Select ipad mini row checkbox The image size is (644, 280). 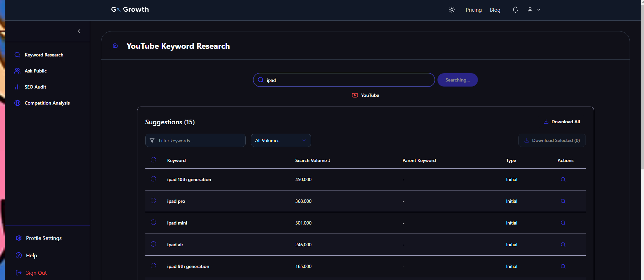pyautogui.click(x=153, y=222)
